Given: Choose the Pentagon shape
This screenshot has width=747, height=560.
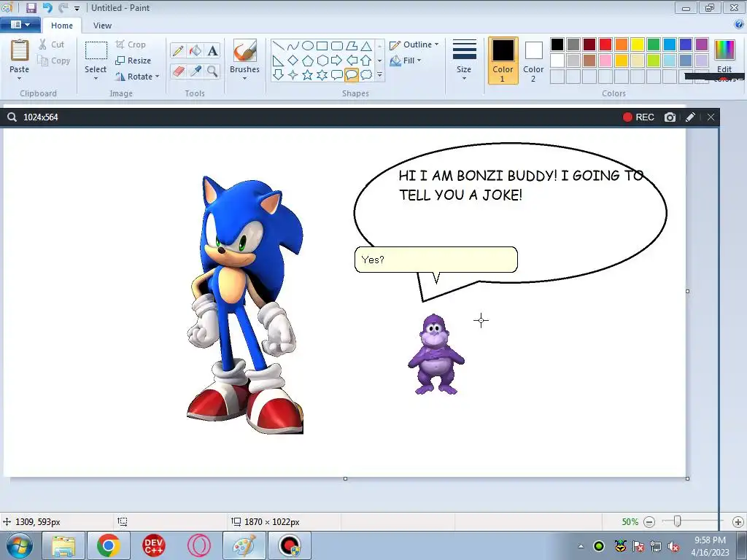Looking at the screenshot, I should [x=308, y=61].
